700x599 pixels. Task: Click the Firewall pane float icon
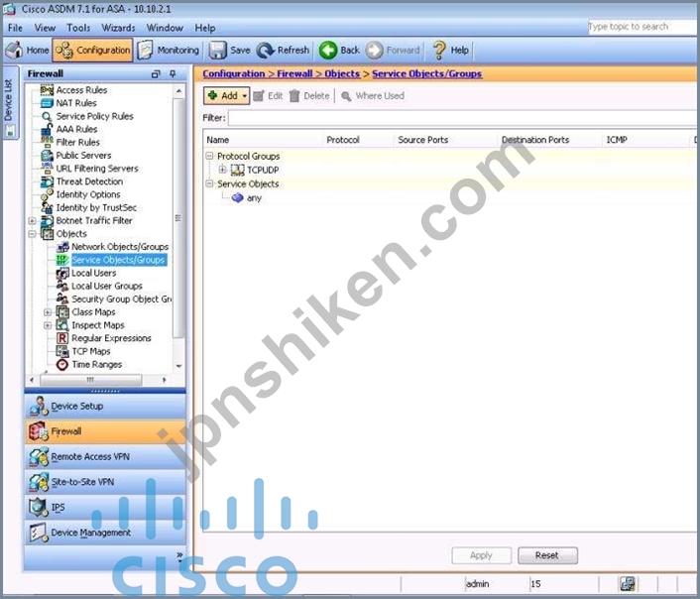click(x=156, y=73)
